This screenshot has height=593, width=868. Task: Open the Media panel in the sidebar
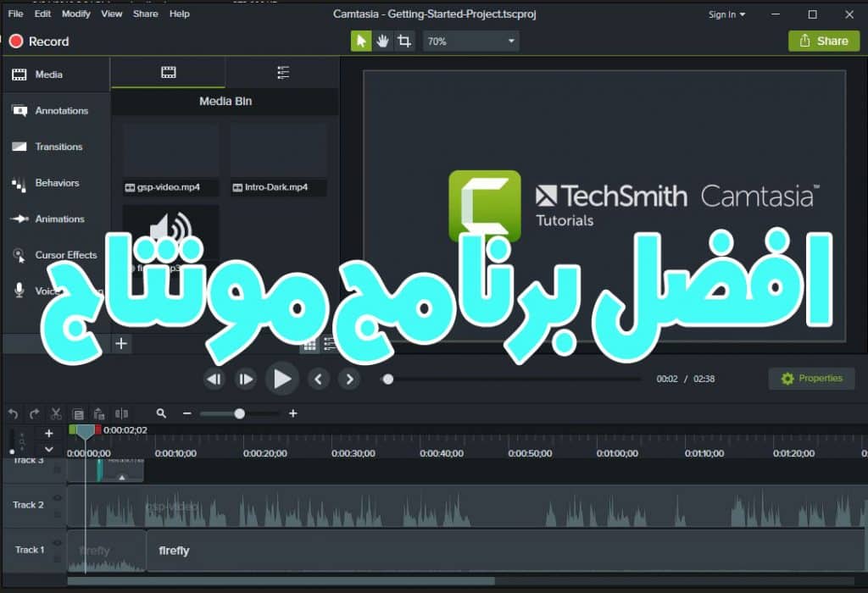[x=55, y=75]
